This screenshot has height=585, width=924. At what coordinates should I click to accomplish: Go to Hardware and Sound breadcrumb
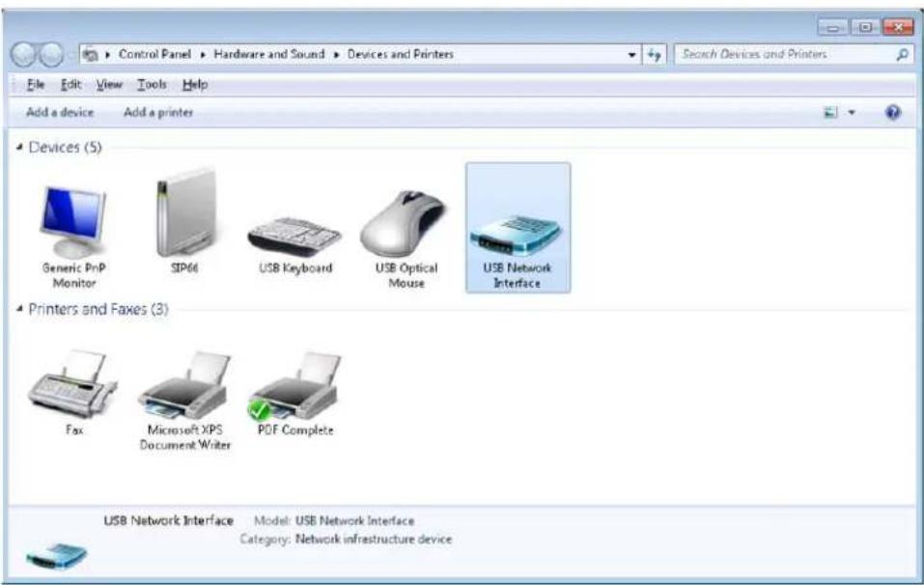point(268,54)
